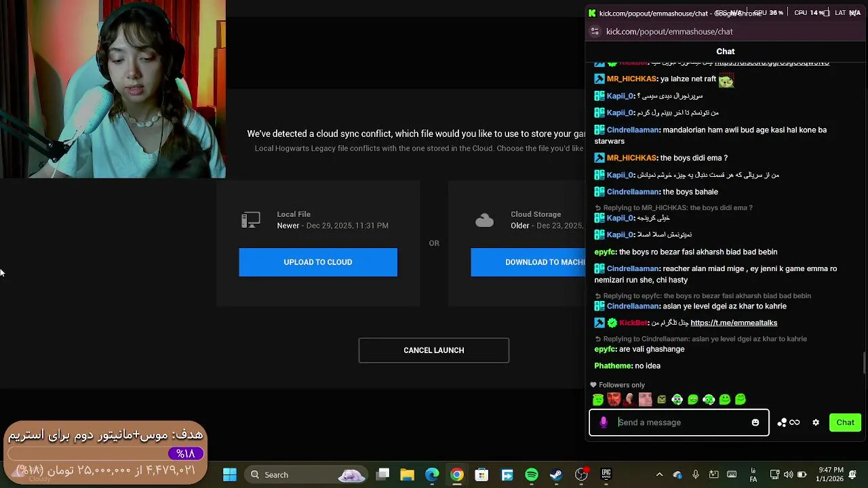Focus the Send a message field
The image size is (868, 488).
[x=679, y=422]
